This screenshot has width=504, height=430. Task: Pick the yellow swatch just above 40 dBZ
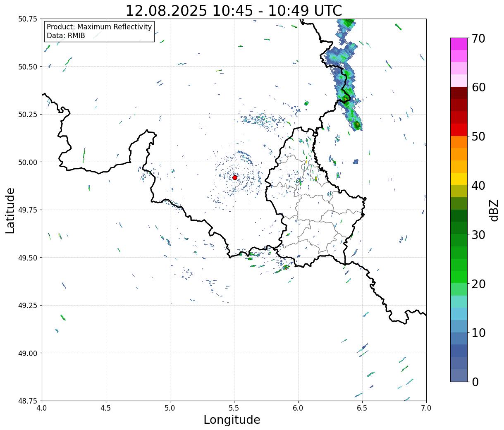coord(459,179)
